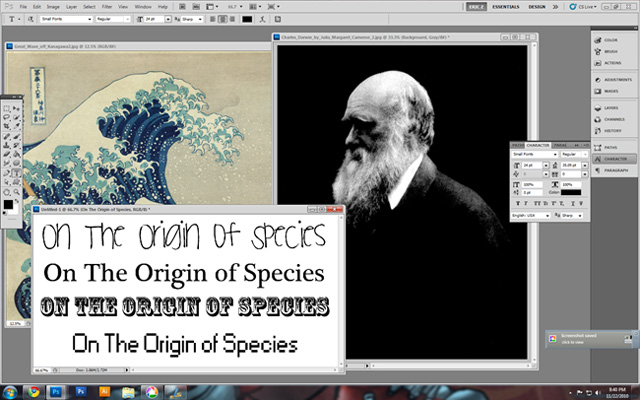Select the Lasso tool
The height and width of the screenshot is (400, 640).
click(6, 117)
